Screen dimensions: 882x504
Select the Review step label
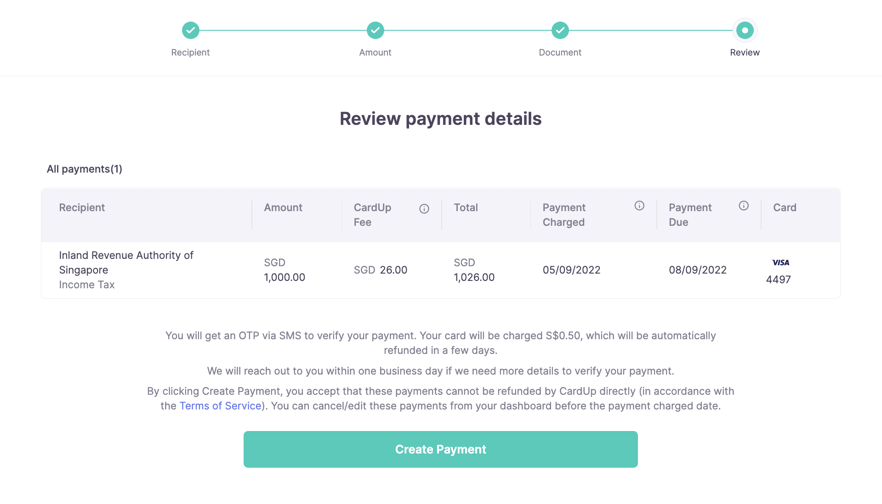pyautogui.click(x=745, y=52)
